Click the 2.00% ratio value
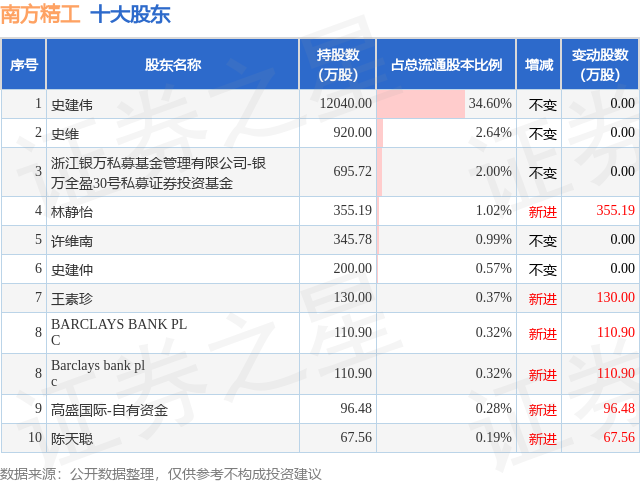The height and width of the screenshot is (483, 640). tap(493, 171)
